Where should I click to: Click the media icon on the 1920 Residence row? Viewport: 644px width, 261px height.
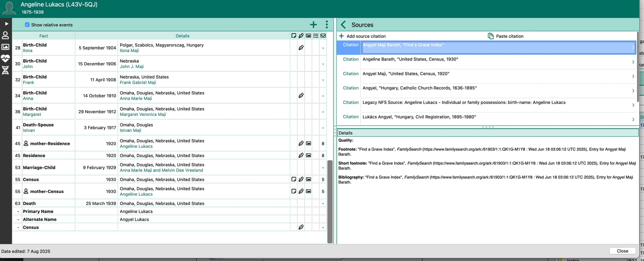[x=308, y=155]
